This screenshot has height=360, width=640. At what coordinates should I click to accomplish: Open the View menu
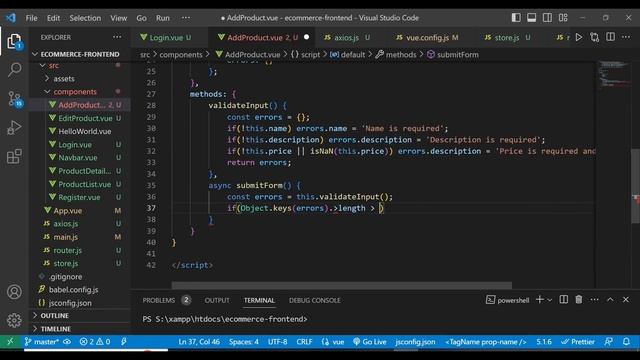click(118, 18)
